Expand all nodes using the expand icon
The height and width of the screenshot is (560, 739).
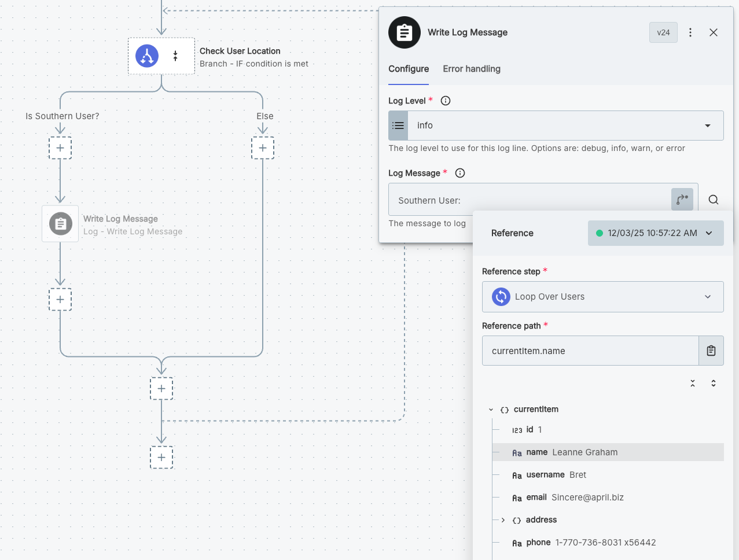[714, 383]
